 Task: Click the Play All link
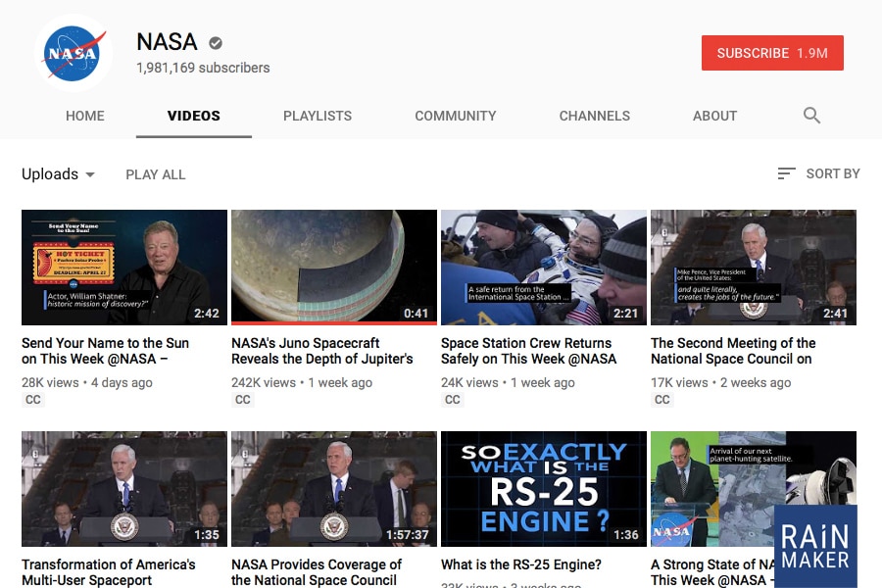[x=155, y=174]
